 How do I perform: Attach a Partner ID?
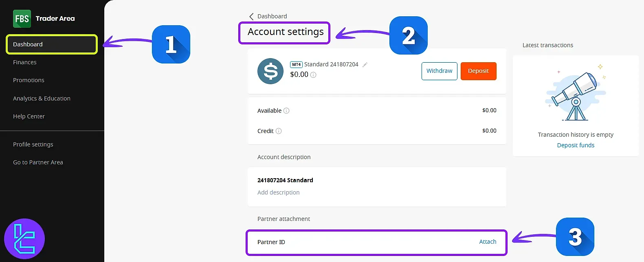[488, 241]
